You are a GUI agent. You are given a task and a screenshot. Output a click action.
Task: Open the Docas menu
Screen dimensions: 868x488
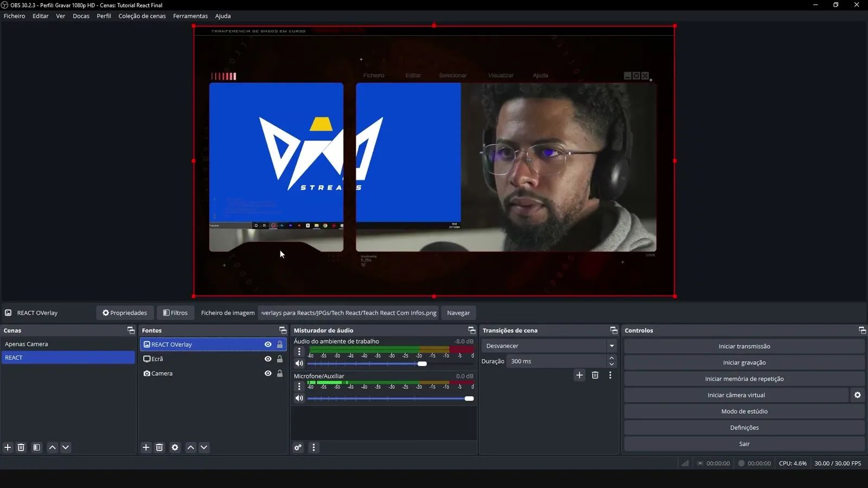pyautogui.click(x=81, y=16)
